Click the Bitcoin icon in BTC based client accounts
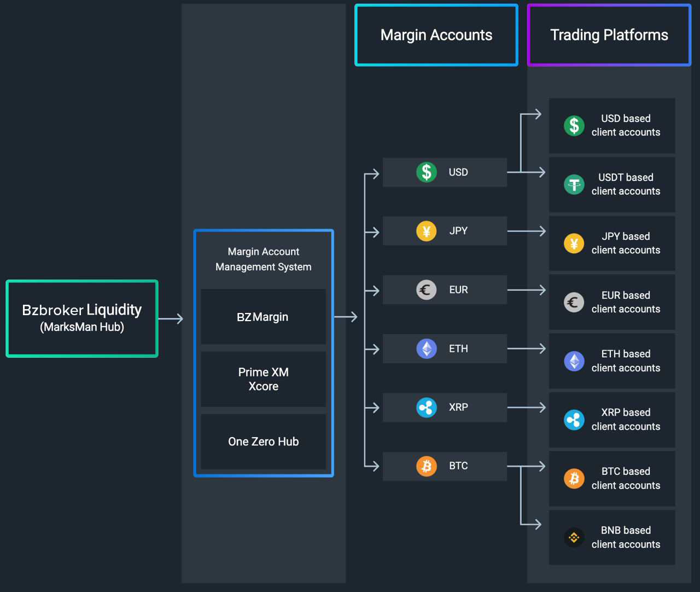 point(574,479)
